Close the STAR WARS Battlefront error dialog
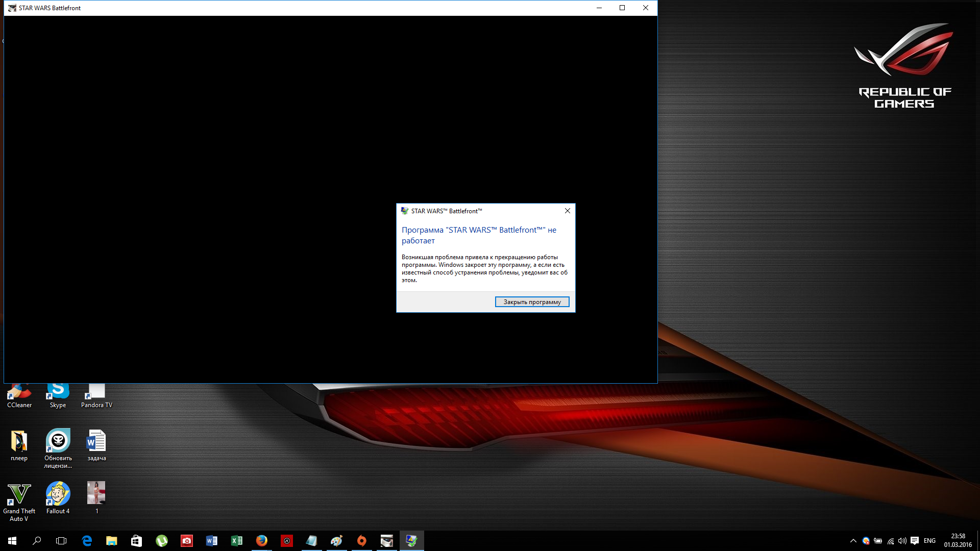Screen dimensions: 980x551 click(x=567, y=211)
